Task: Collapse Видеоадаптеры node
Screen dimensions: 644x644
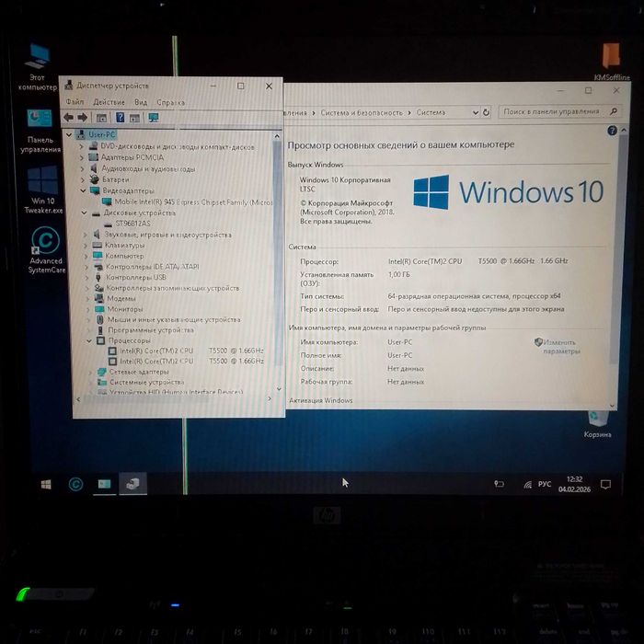Action: pyautogui.click(x=83, y=190)
